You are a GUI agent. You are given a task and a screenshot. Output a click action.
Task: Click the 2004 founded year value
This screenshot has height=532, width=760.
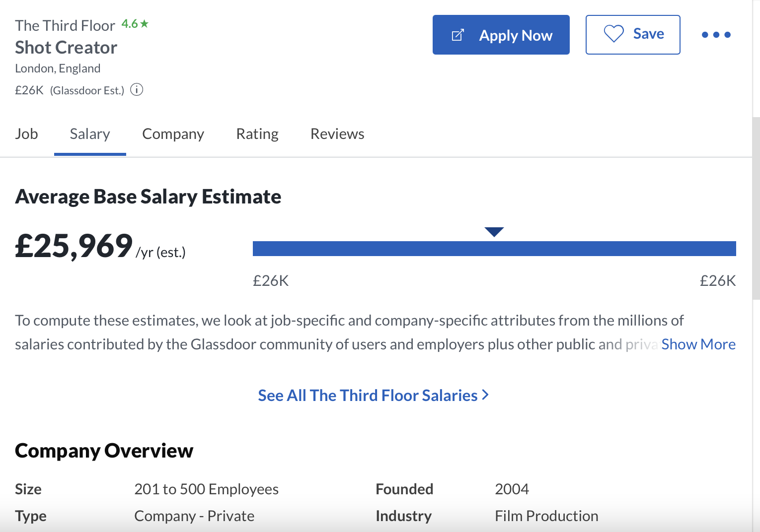coord(512,489)
